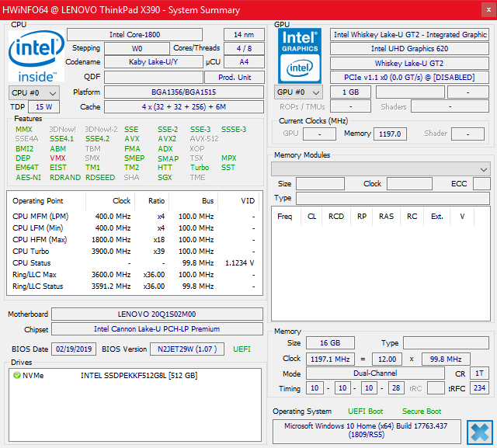Viewport: 497px width, 448px height.
Task: Click the Freq column header in memory table
Action: coord(285,217)
